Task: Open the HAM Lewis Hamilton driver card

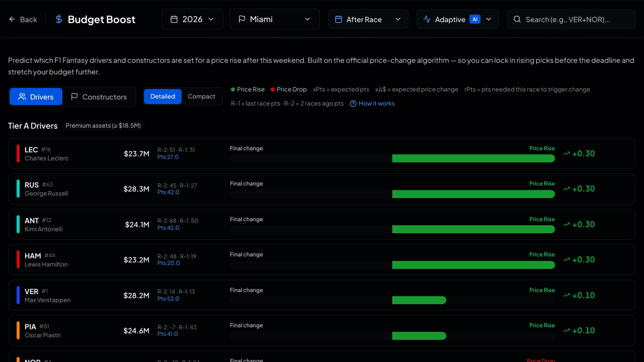Action: (x=322, y=259)
